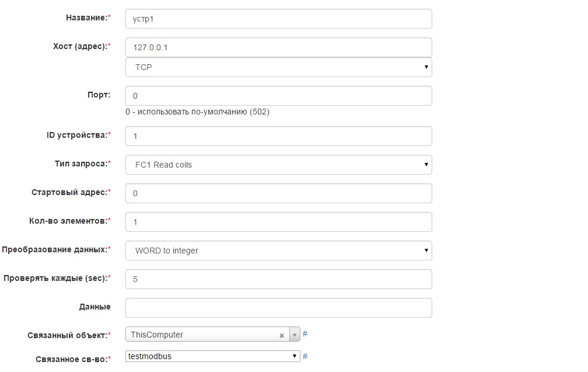588x372 pixels.
Task: Open the linked object dropdown arrow
Action: point(295,335)
